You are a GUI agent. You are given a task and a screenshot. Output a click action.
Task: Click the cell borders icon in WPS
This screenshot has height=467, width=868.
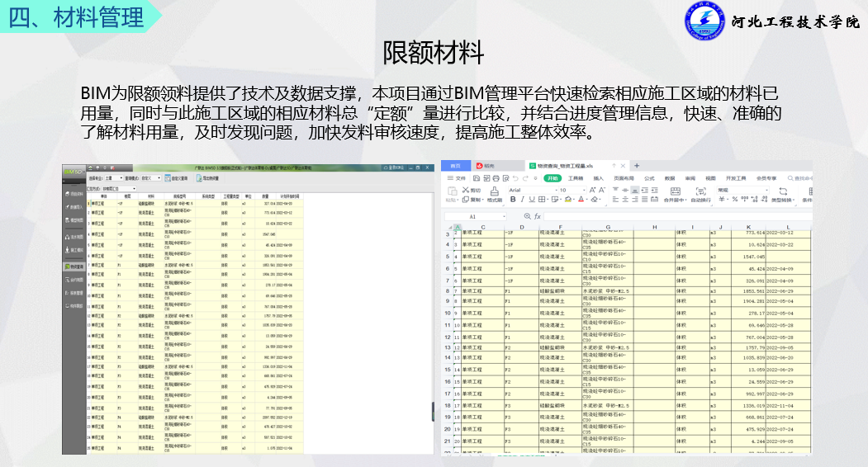pos(542,199)
